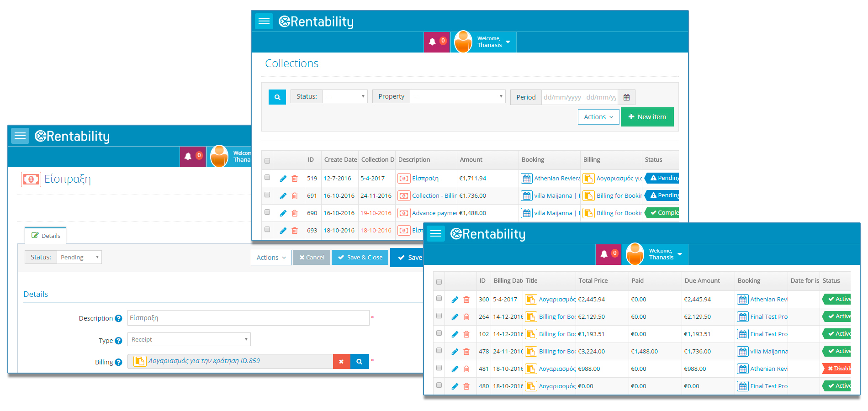
Task: Click the Disabled status badge on row 481
Action: (836, 369)
